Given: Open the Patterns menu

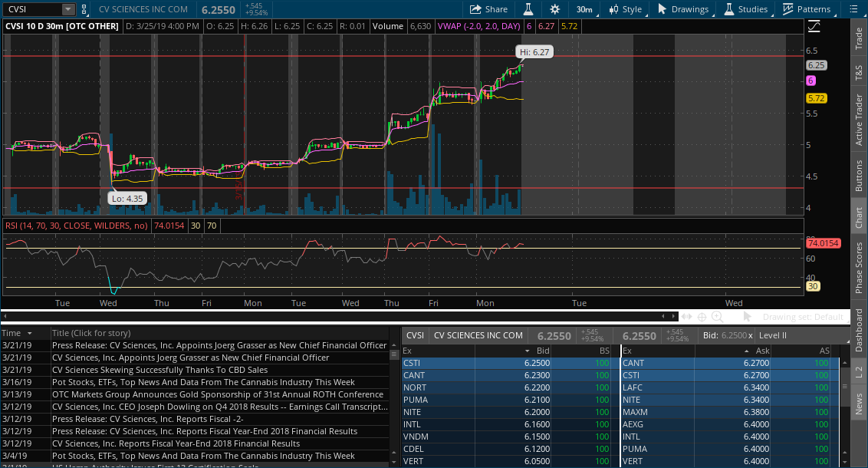Looking at the screenshot, I should point(807,9).
